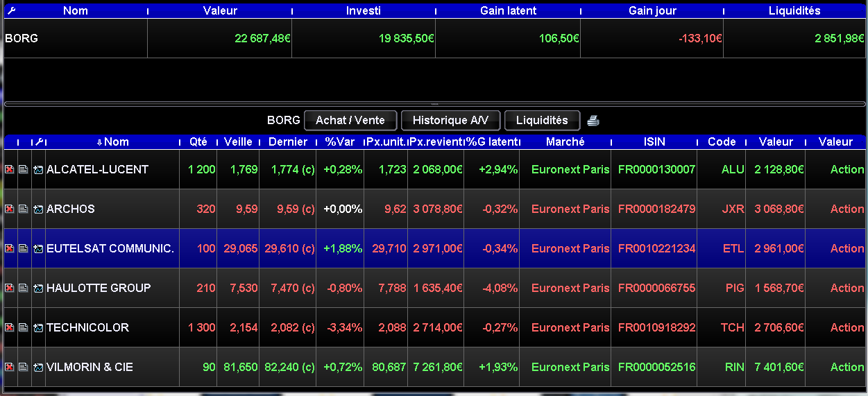Open Historique A/V for BORG

click(x=450, y=120)
